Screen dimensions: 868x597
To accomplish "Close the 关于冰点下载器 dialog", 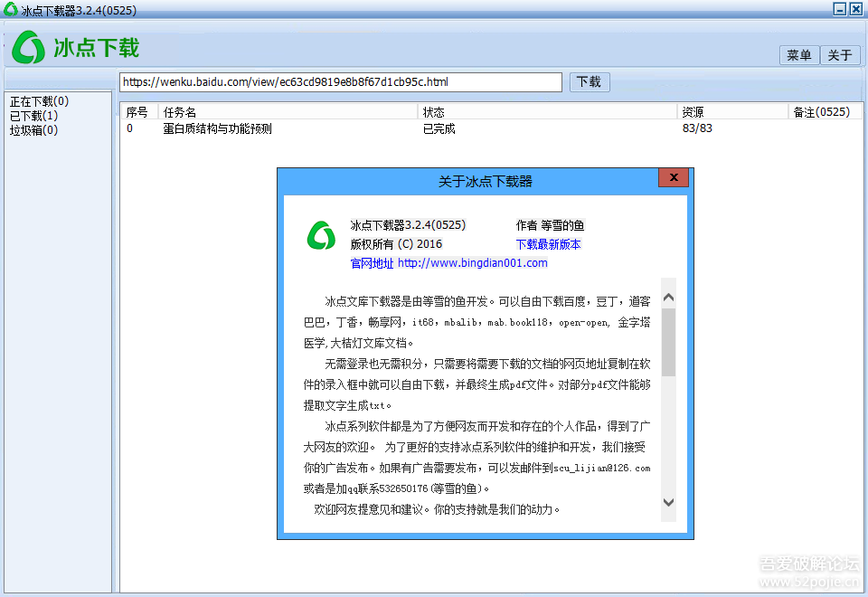I will pyautogui.click(x=673, y=178).
